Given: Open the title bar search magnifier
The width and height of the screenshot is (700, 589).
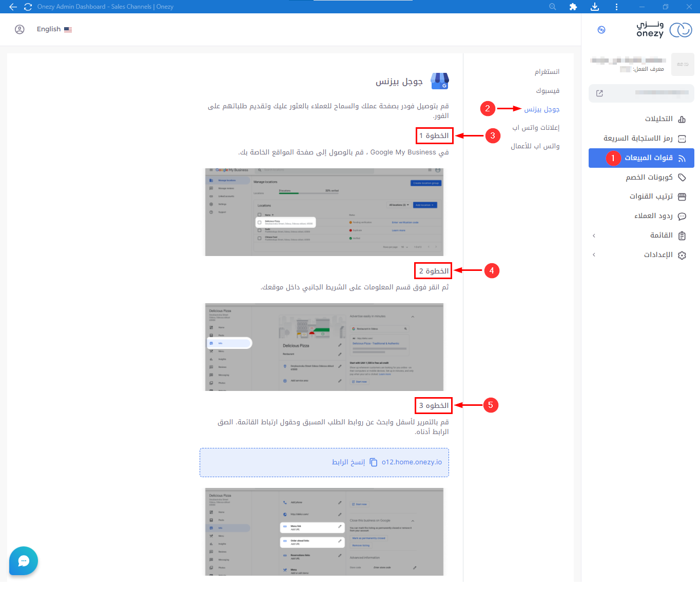Looking at the screenshot, I should point(553,7).
